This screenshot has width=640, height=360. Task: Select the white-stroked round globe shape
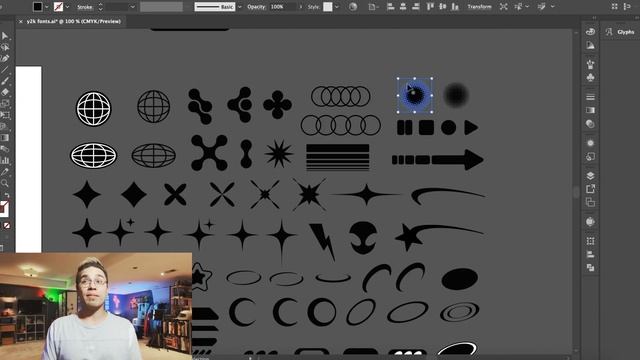[93, 108]
